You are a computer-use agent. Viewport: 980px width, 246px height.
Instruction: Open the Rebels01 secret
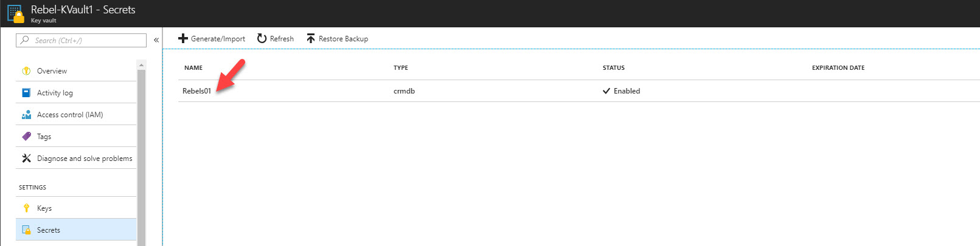coord(196,91)
